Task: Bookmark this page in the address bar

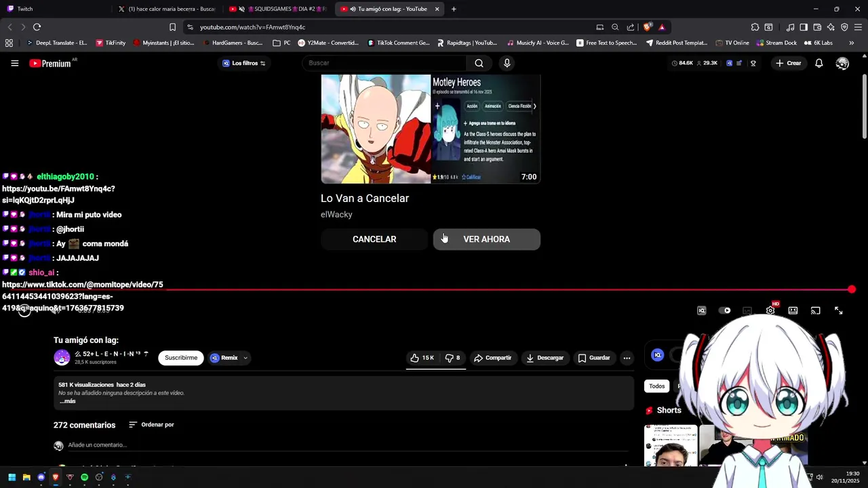Action: click(172, 27)
